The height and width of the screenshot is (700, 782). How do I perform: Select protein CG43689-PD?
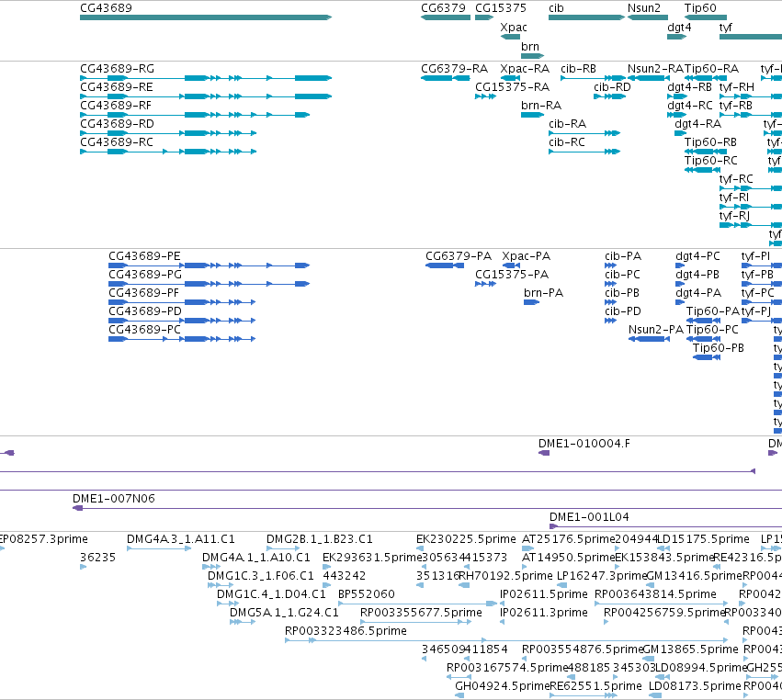(x=182, y=321)
